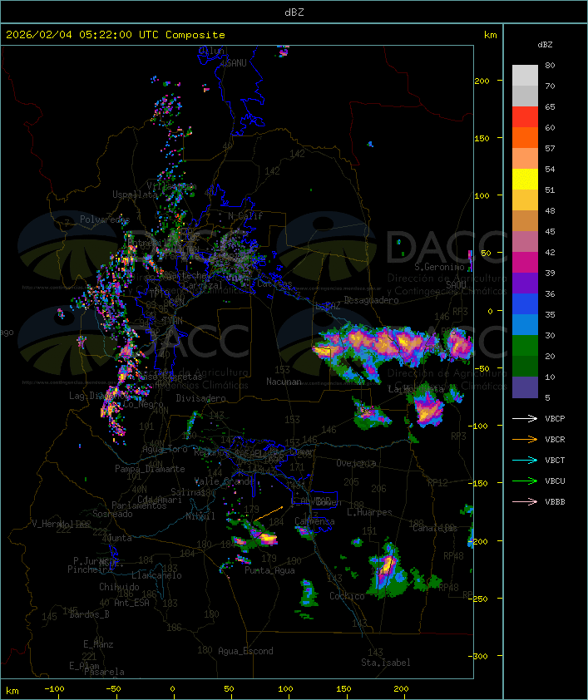This screenshot has height=700, width=588.
Task: Click the Pampa_Diamante map label
Action: pyautogui.click(x=150, y=469)
